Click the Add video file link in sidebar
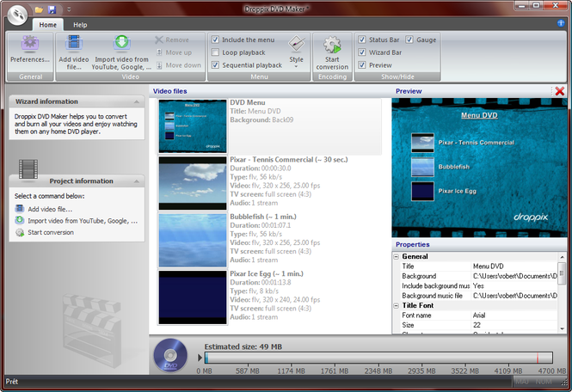The image size is (572, 392). tap(50, 209)
